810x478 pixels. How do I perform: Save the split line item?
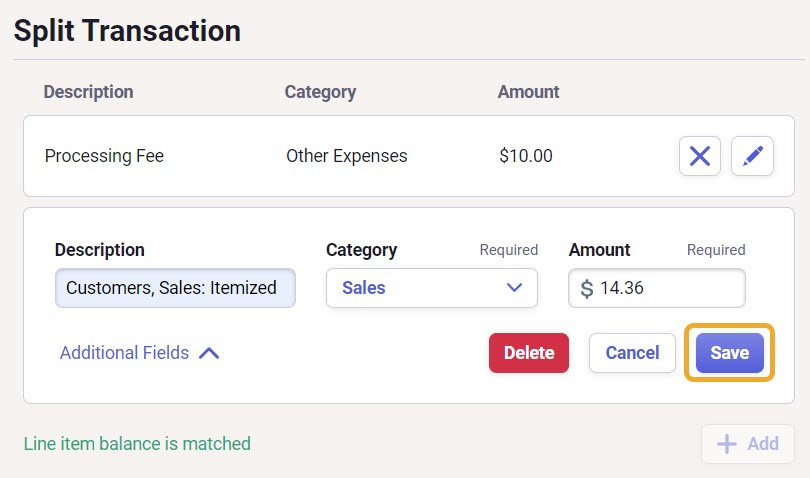(x=729, y=352)
